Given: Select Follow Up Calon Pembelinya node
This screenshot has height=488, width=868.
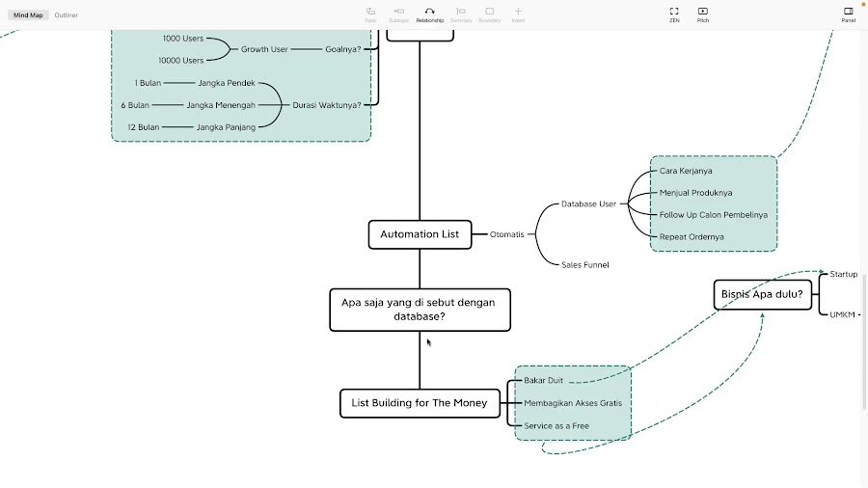Looking at the screenshot, I should point(713,215).
